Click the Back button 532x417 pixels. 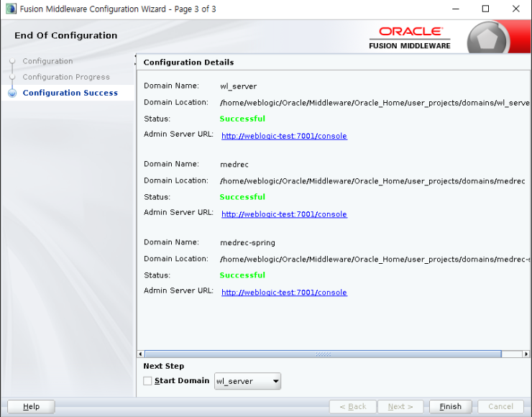tap(353, 406)
